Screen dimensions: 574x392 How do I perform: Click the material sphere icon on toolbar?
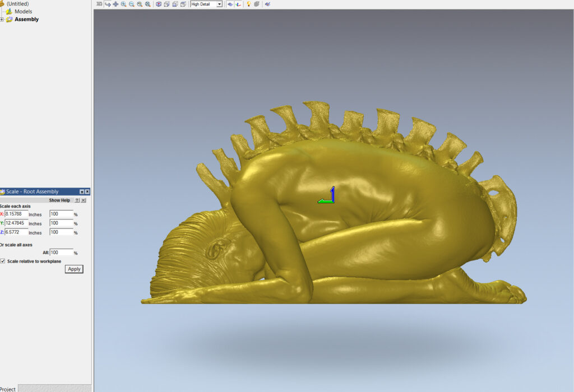[257, 4]
